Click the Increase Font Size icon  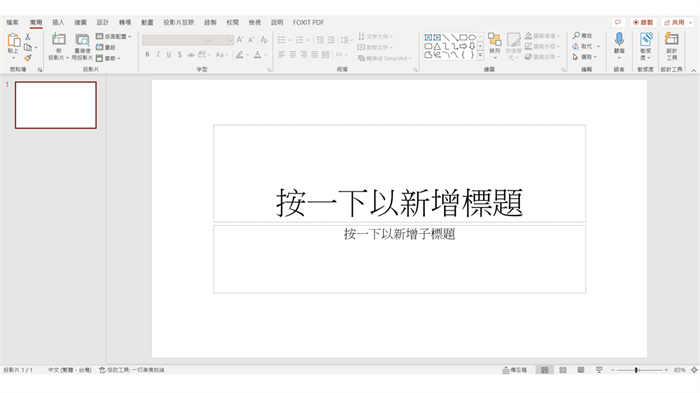240,40
